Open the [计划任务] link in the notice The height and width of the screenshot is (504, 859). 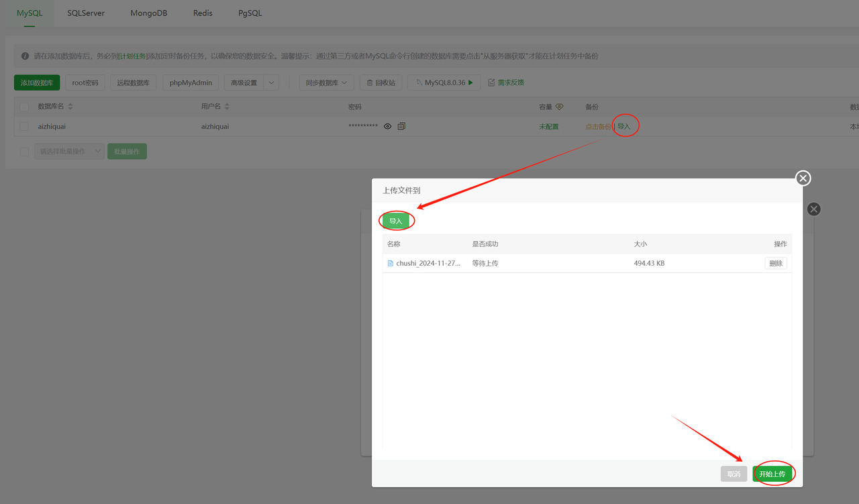[133, 56]
